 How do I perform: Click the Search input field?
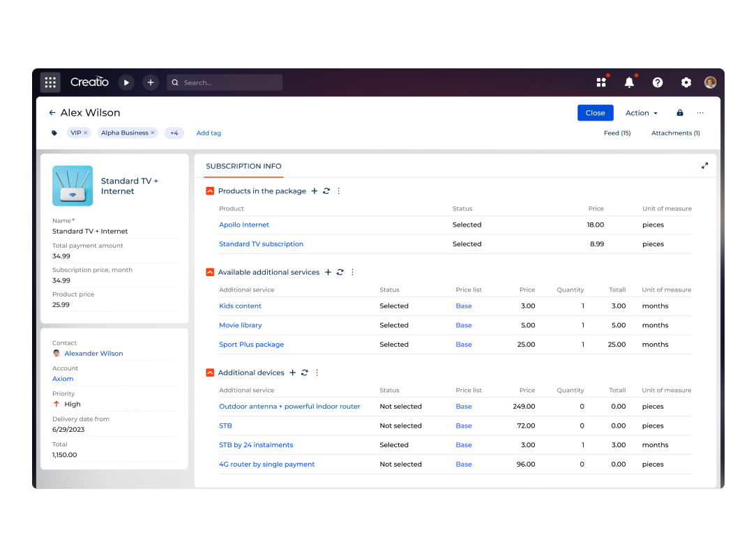(x=225, y=82)
